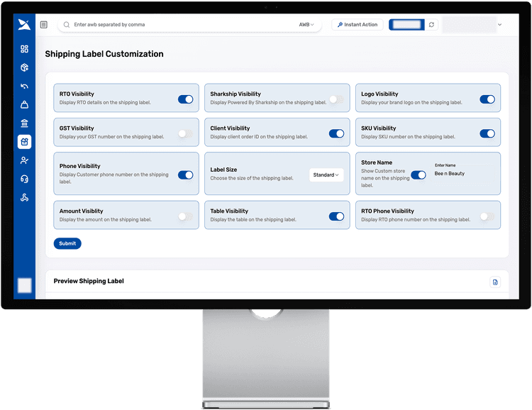This screenshot has height=410, width=532.
Task: Toggle the Store Name switch off
Action: tap(419, 174)
